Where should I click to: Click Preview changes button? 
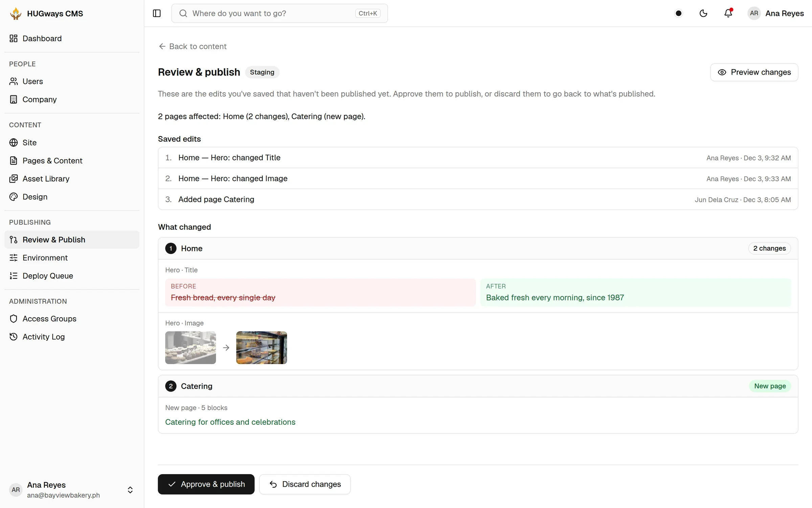754,72
